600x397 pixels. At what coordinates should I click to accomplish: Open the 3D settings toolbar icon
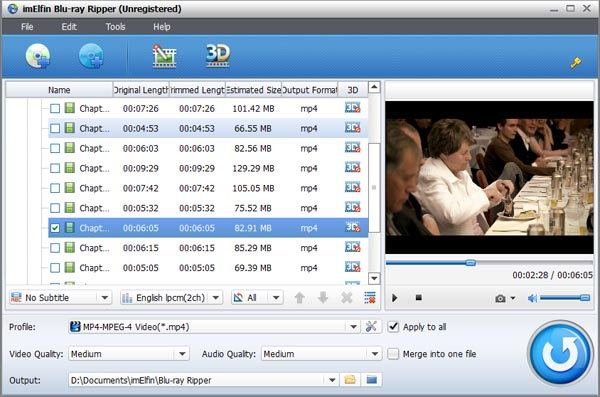[x=218, y=56]
